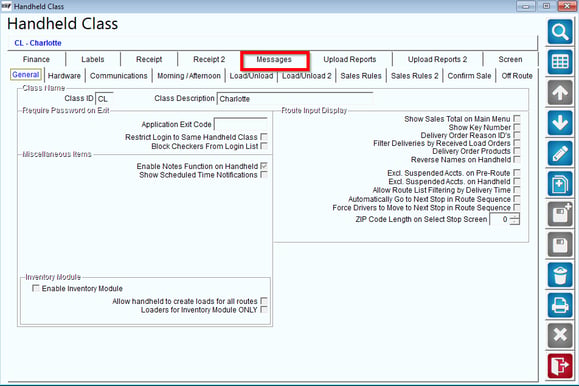This screenshot has width=579, height=386.
Task: Open the grid list view icon
Action: pyautogui.click(x=560, y=62)
